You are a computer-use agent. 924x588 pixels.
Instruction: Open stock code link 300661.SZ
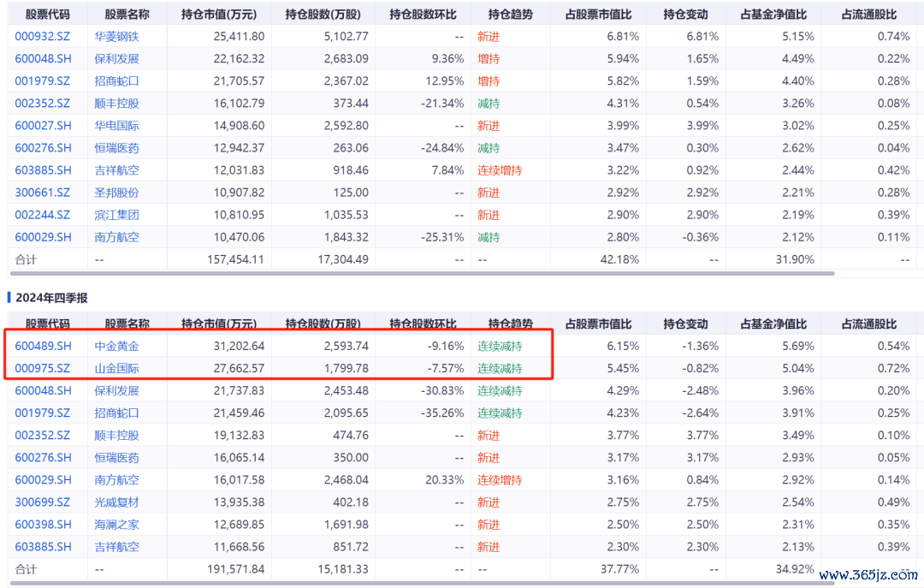(x=43, y=193)
